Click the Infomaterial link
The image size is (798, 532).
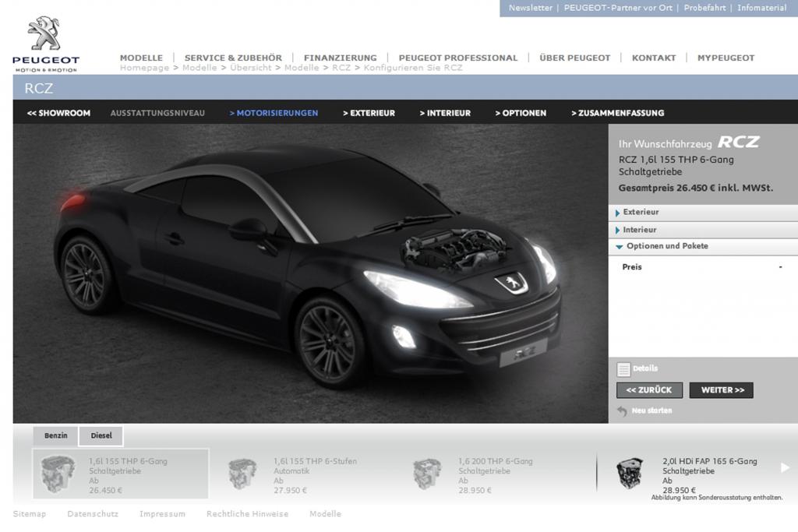[x=762, y=8]
